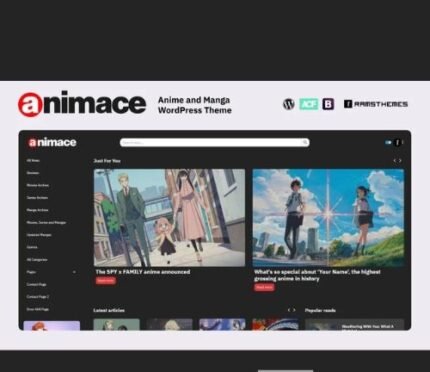The height and width of the screenshot is (372, 430).
Task: Open the first Popular reads card
Action: pos(355,325)
